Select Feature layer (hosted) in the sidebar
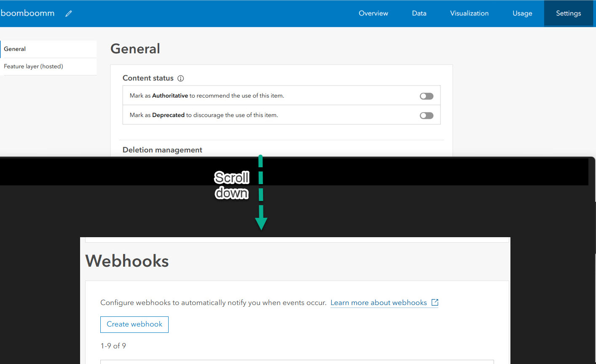 pos(33,66)
